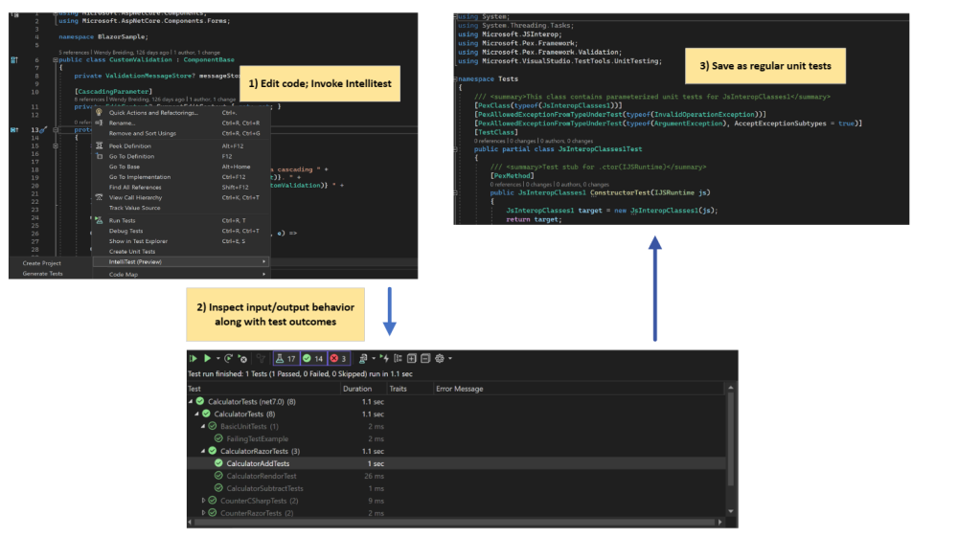
Task: Click Run Tests After Build lightning icon
Action: (x=384, y=358)
